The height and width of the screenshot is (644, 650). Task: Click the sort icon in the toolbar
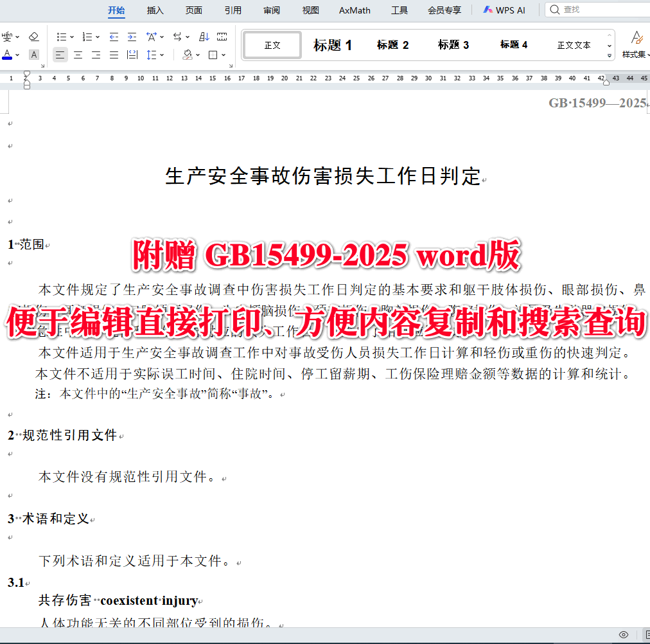(x=204, y=37)
